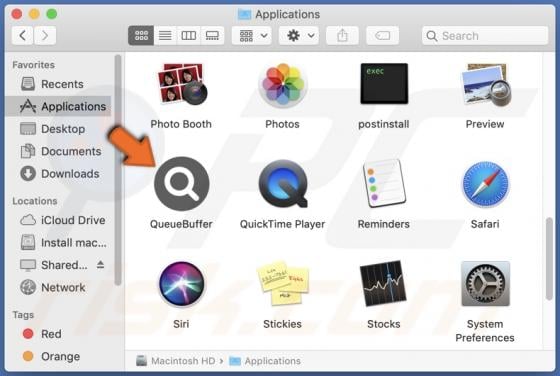560x376 pixels.
Task: Go forward with the right chevron button
Action: [45, 35]
